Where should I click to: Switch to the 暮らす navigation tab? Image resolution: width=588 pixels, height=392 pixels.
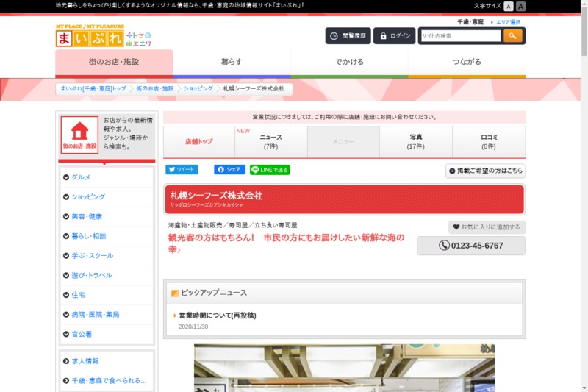tap(232, 62)
